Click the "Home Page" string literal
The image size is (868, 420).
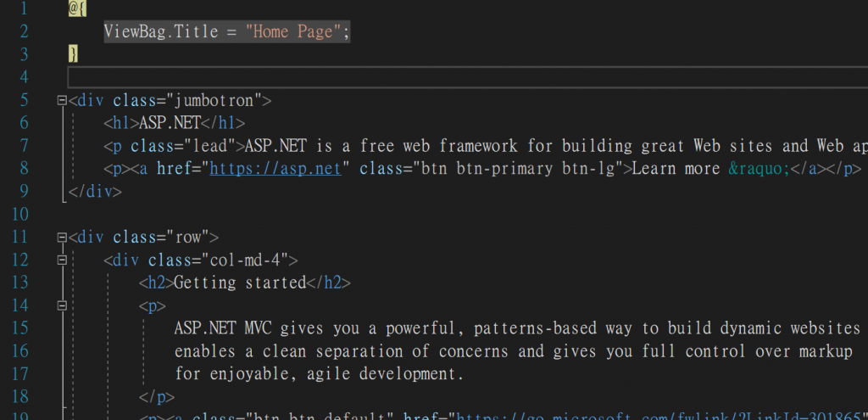coord(293,31)
